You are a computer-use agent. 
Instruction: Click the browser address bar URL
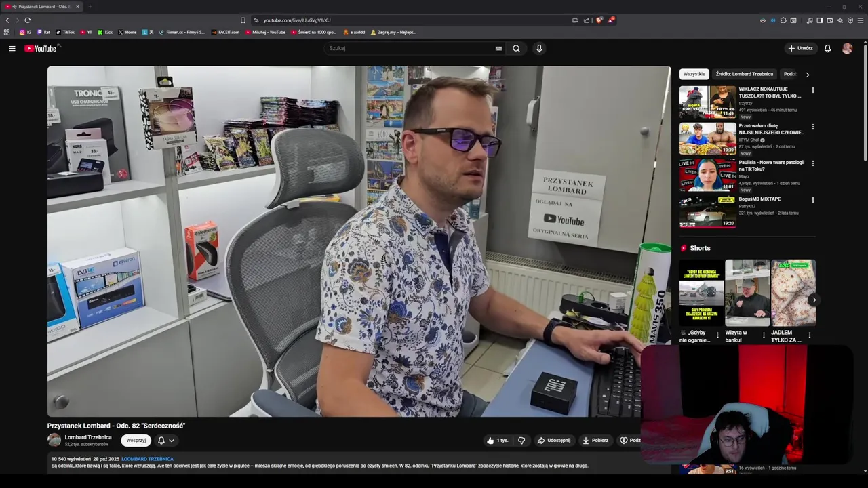297,20
